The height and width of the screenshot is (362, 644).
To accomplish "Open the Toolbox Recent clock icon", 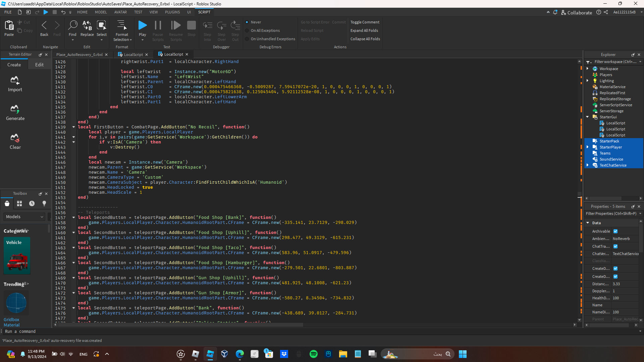I will tap(32, 203).
